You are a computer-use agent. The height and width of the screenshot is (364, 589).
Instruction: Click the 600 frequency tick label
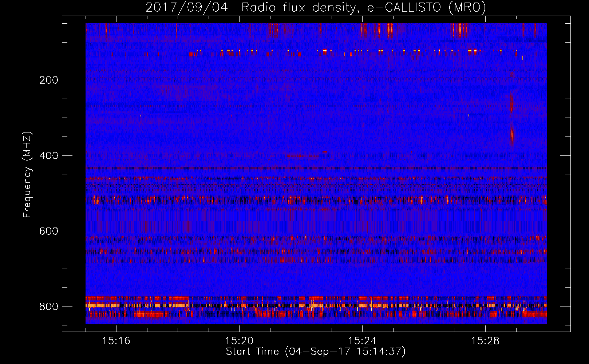click(x=49, y=232)
